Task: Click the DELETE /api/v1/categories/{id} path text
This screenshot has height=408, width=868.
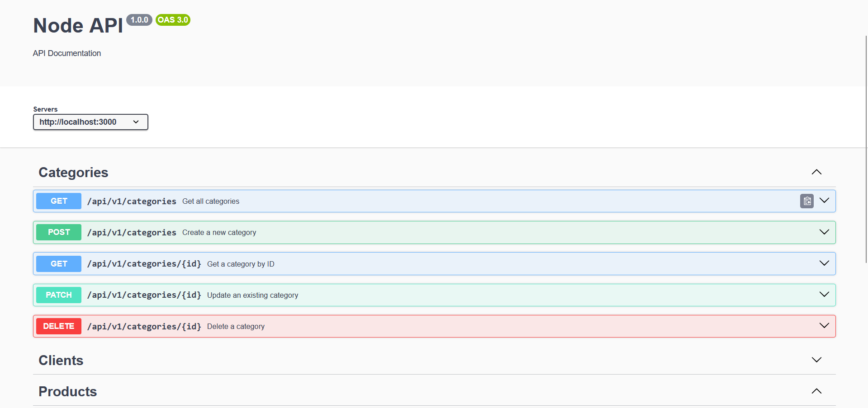Action: click(x=144, y=326)
